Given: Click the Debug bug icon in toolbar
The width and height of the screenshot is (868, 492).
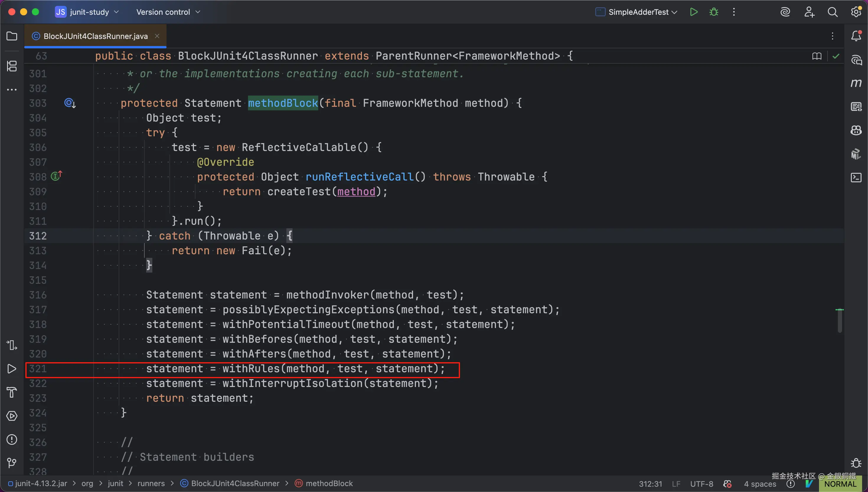Looking at the screenshot, I should (714, 12).
